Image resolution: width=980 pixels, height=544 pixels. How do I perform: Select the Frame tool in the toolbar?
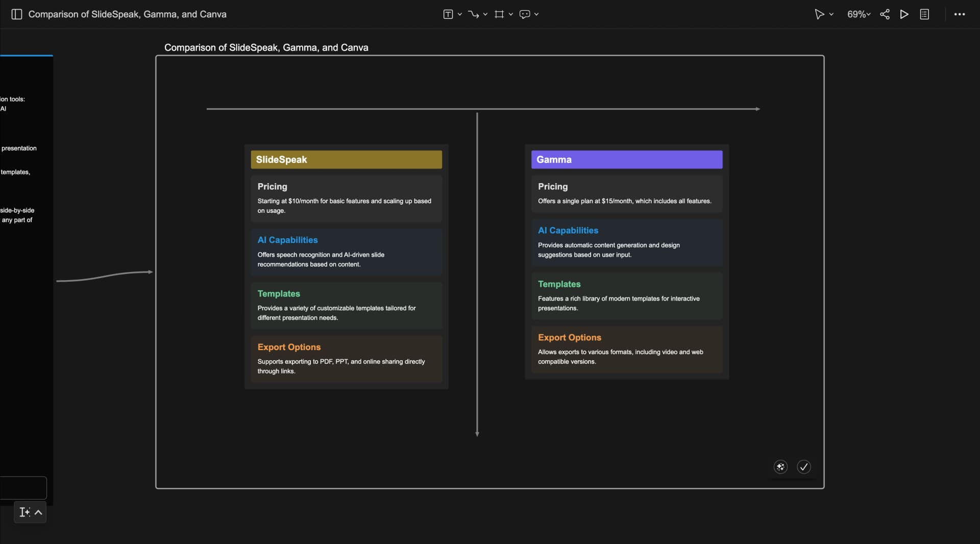click(x=499, y=14)
